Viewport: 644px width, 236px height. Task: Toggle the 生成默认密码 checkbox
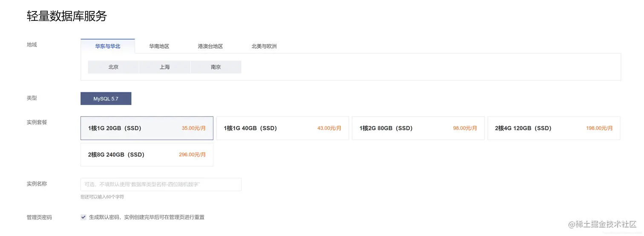[x=83, y=217]
